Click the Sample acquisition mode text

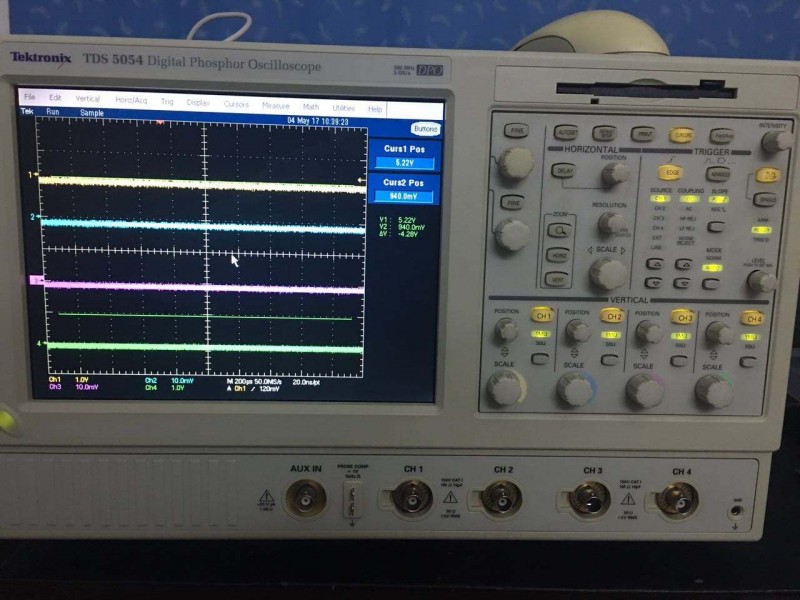[x=92, y=113]
